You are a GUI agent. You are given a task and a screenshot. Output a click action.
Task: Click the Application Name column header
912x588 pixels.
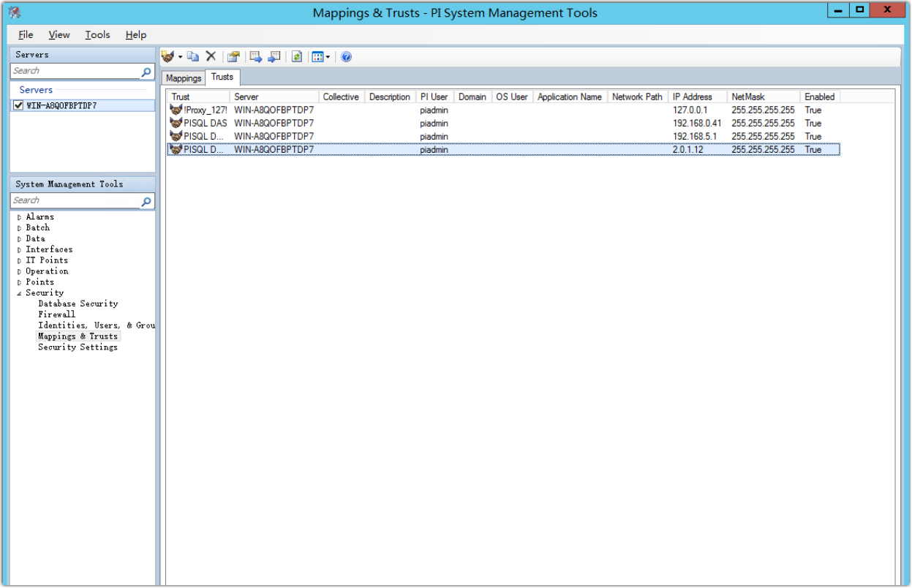pyautogui.click(x=570, y=97)
